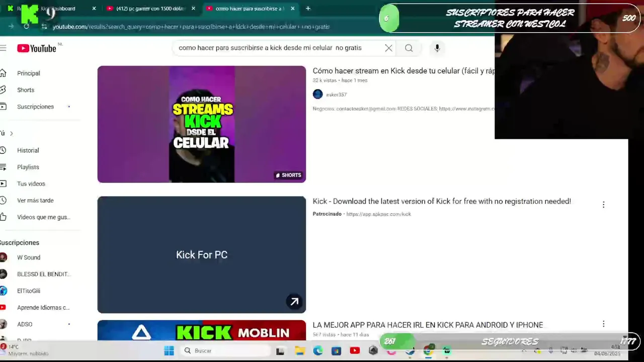Close the Kick dashboard tab
This screenshot has width=644, height=362.
point(94,9)
